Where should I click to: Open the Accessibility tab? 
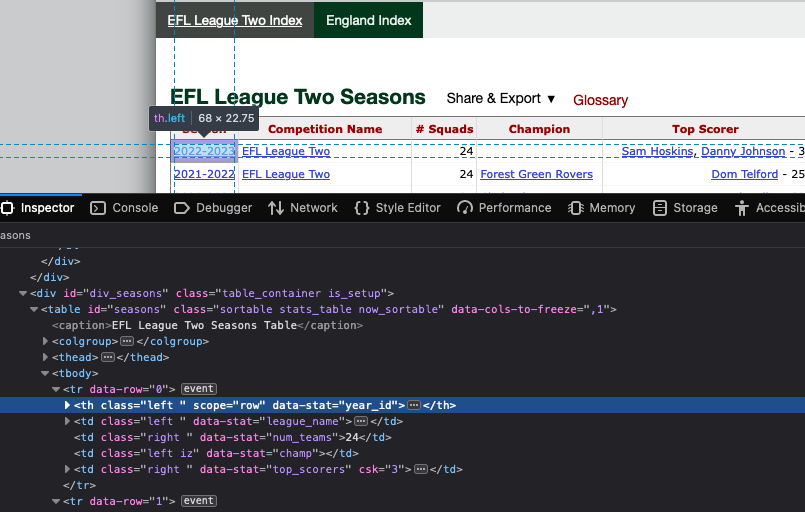[769, 208]
